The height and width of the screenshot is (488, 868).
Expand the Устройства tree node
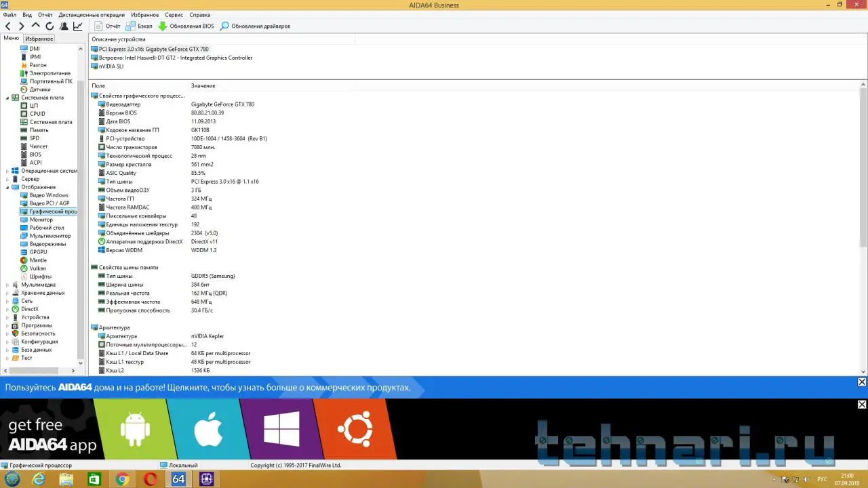coord(7,317)
